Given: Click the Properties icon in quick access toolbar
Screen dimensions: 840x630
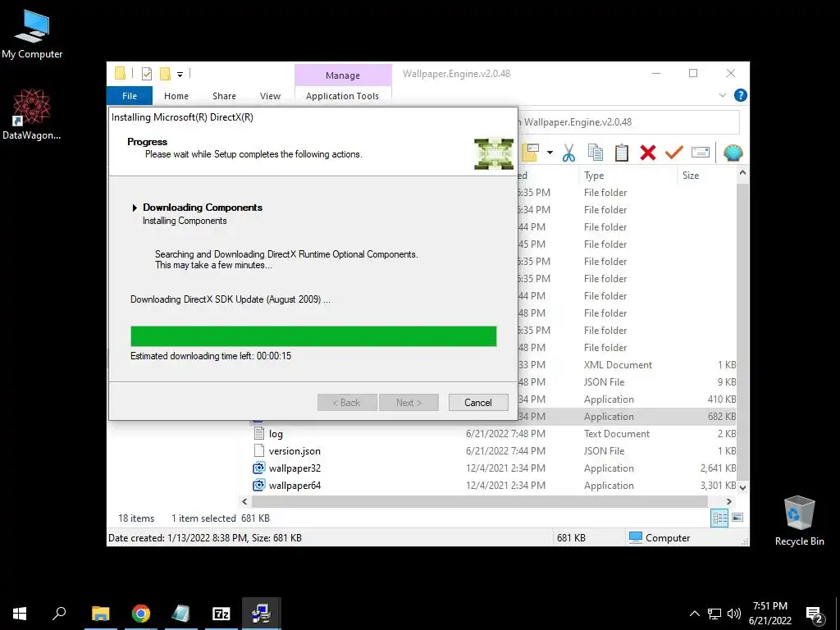Looking at the screenshot, I should point(146,74).
